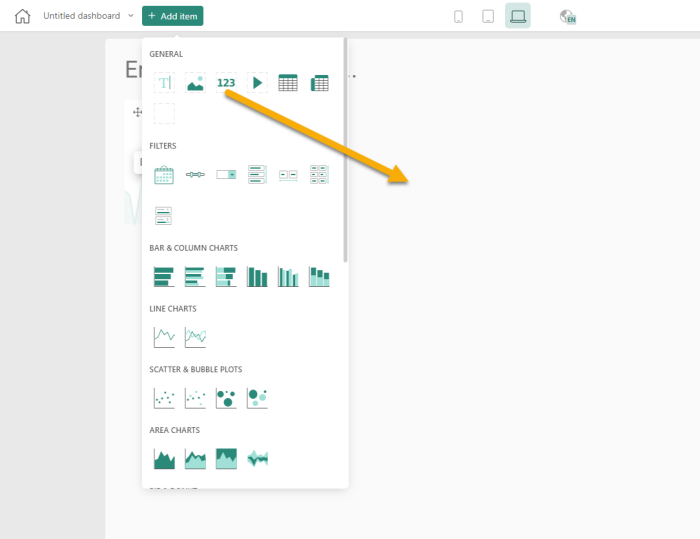Image resolution: width=700 pixels, height=539 pixels.
Task: Add a calendar date filter
Action: 164,175
